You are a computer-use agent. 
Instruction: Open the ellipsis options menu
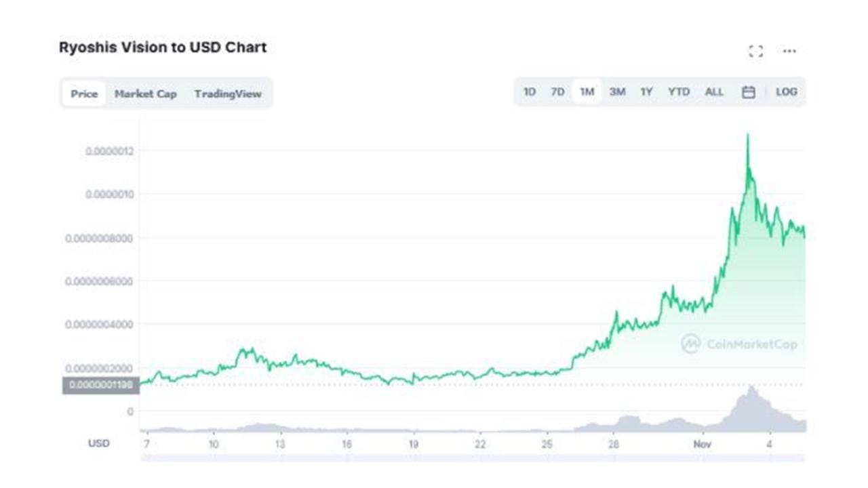(789, 51)
